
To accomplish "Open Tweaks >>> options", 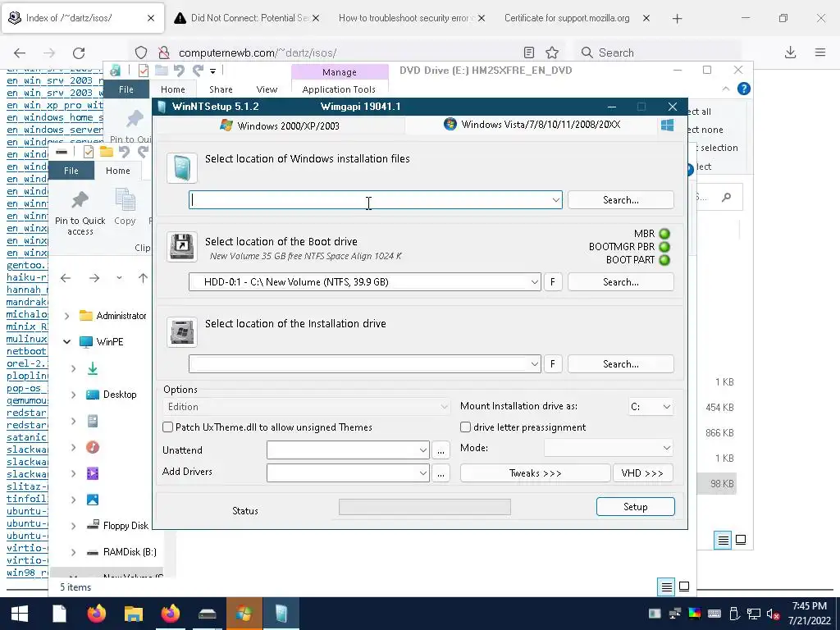I will pyautogui.click(x=535, y=473).
